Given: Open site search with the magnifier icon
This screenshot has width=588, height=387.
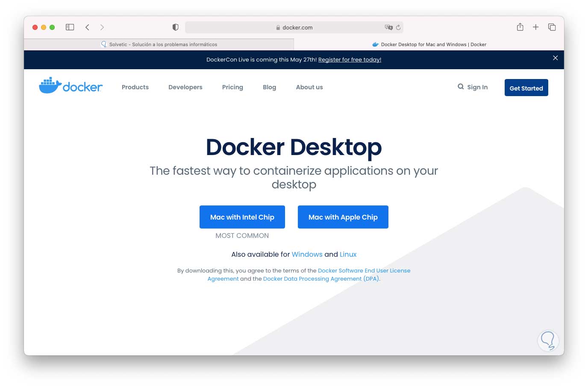Looking at the screenshot, I should coord(461,87).
